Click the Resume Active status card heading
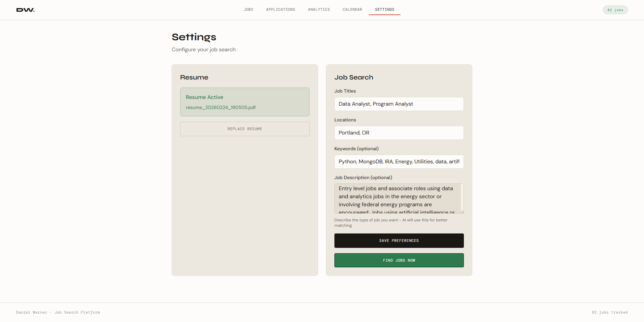644x322 pixels. (204, 97)
